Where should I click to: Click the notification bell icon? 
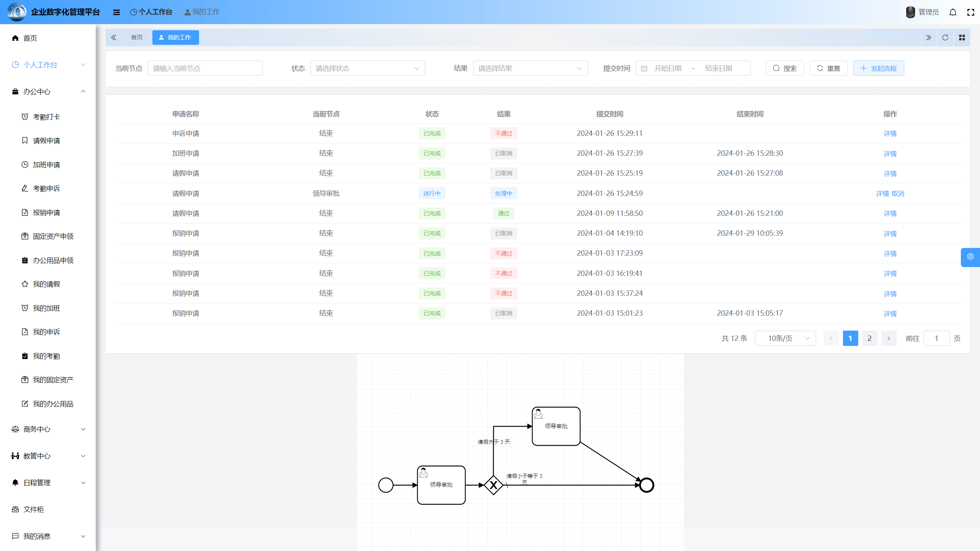click(x=953, y=12)
